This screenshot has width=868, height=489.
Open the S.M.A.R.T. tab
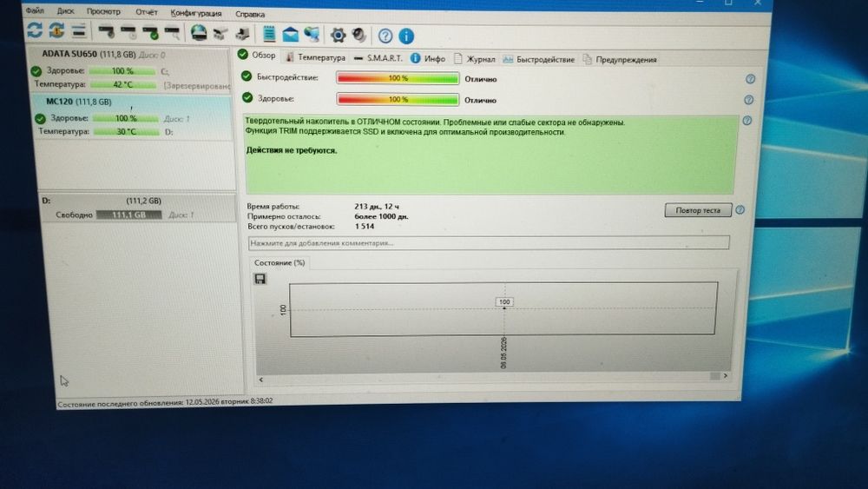[x=378, y=57]
